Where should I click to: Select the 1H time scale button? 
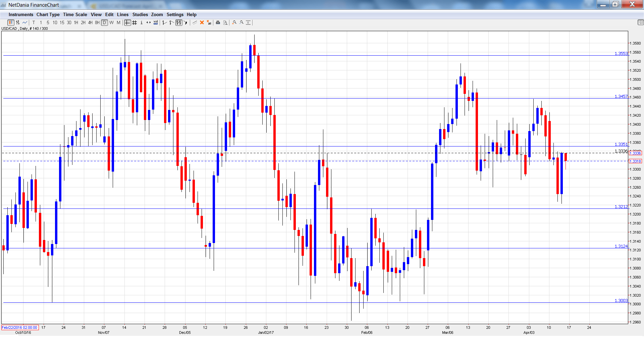coord(76,23)
